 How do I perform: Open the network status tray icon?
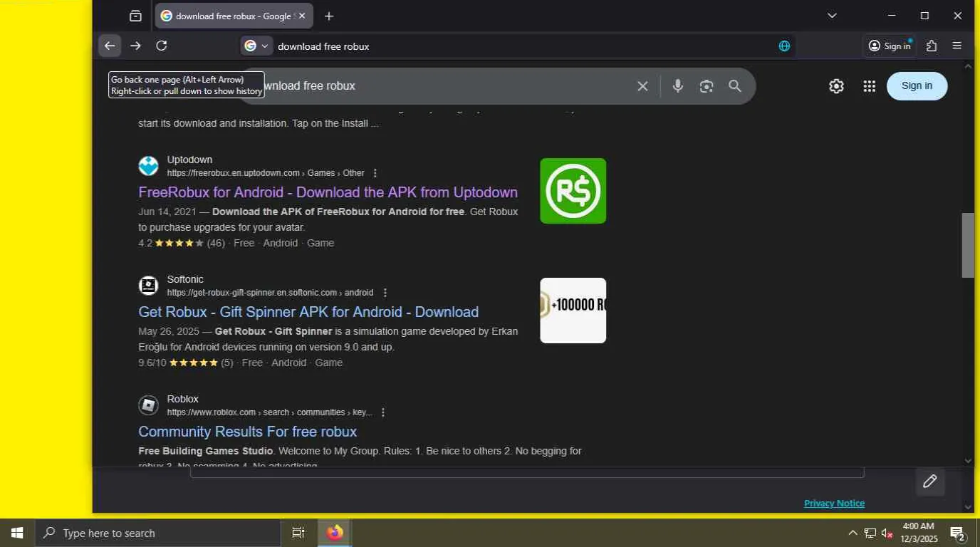(870, 533)
